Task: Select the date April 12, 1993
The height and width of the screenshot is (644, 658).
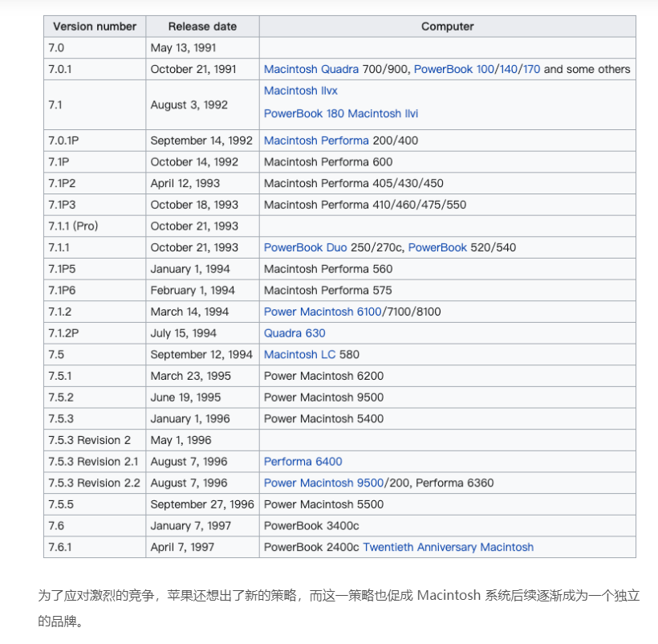Action: [185, 183]
